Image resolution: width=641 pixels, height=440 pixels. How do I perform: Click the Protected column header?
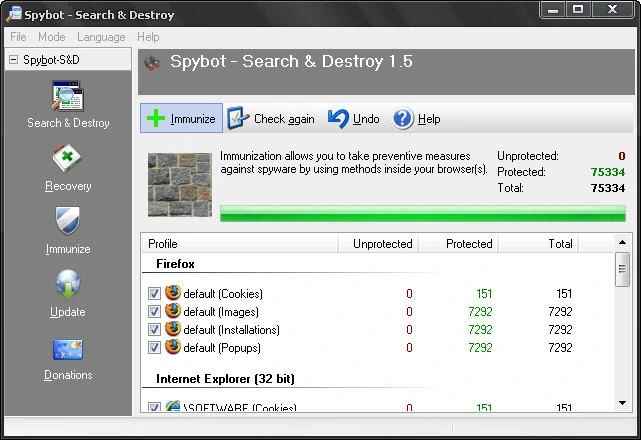pos(468,244)
